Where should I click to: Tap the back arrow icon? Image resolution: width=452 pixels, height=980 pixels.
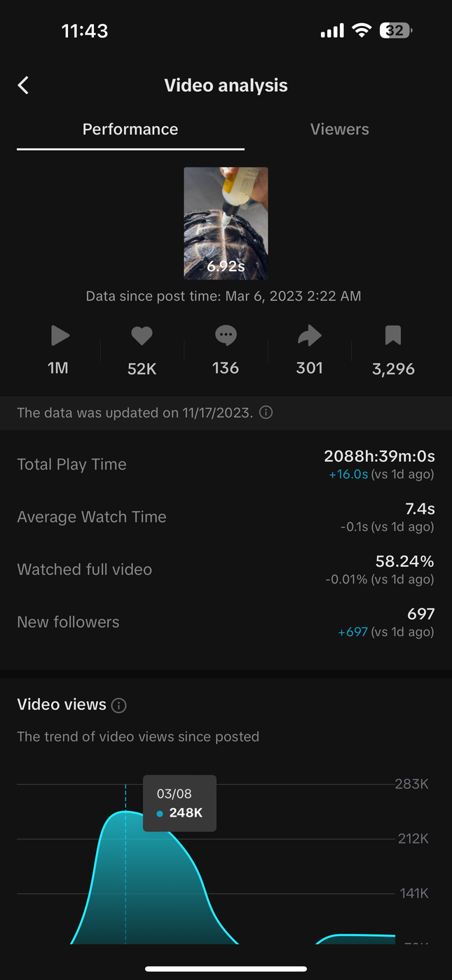pos(23,86)
